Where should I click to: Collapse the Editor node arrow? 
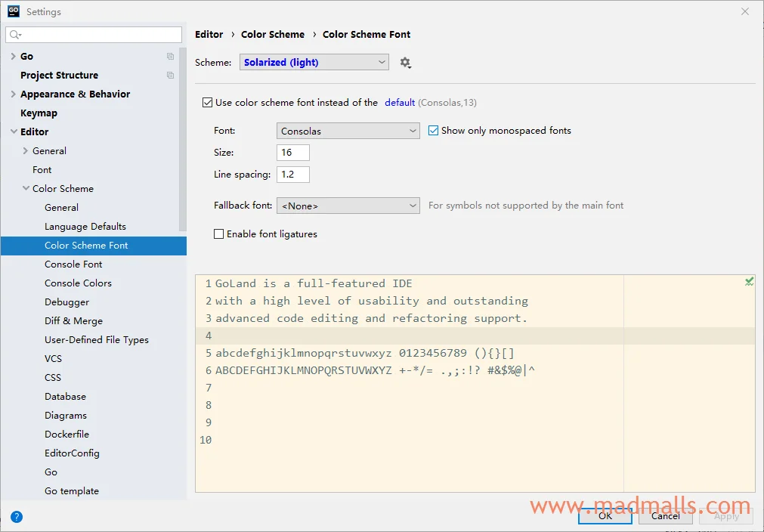[13, 131]
